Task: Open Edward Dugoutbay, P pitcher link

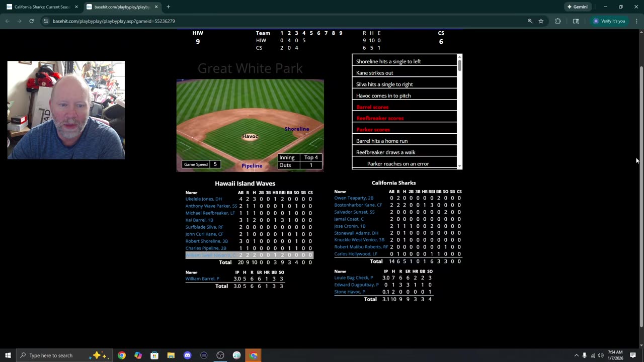Action: pyautogui.click(x=356, y=285)
